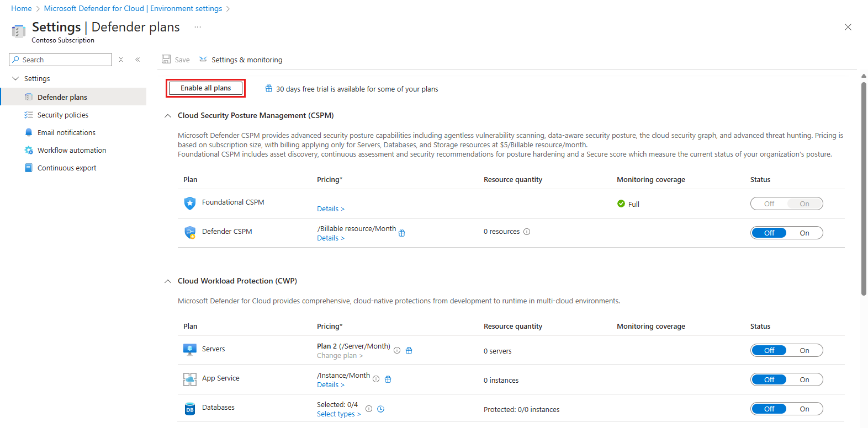Click Save in the toolbar
The image size is (868, 428).
click(176, 60)
